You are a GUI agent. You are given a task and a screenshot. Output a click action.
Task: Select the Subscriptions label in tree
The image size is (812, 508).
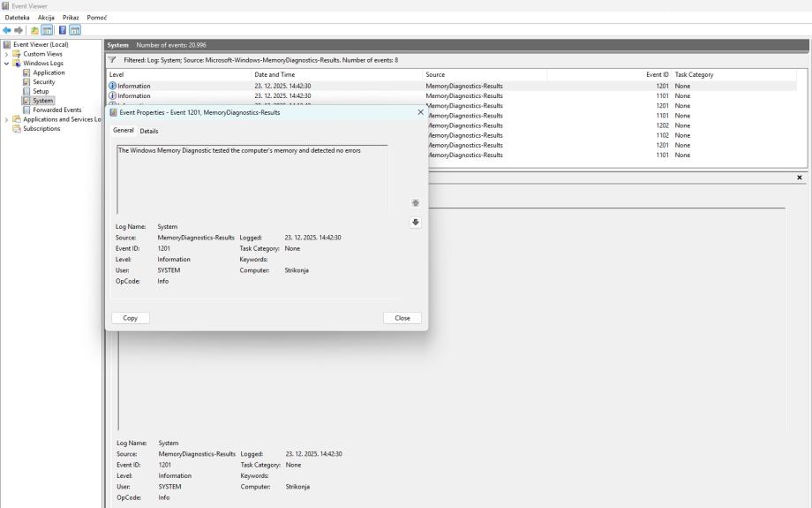[41, 129]
